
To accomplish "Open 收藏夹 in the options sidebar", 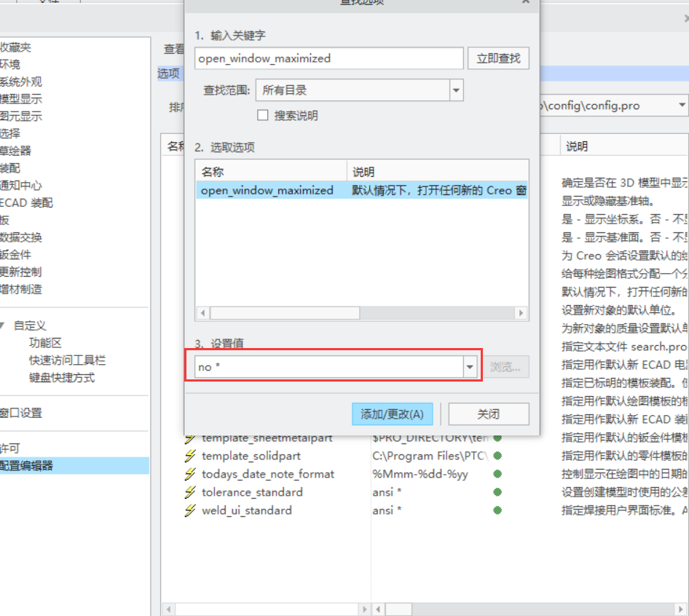I will pyautogui.click(x=16, y=47).
